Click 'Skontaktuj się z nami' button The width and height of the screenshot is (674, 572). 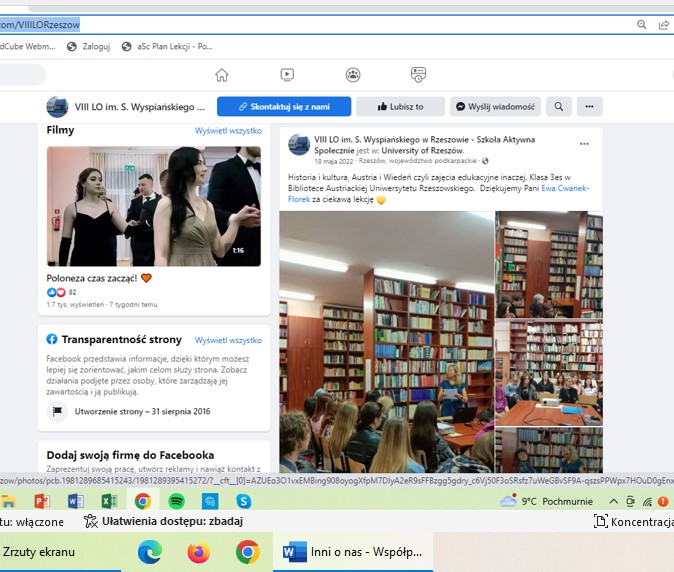point(284,107)
